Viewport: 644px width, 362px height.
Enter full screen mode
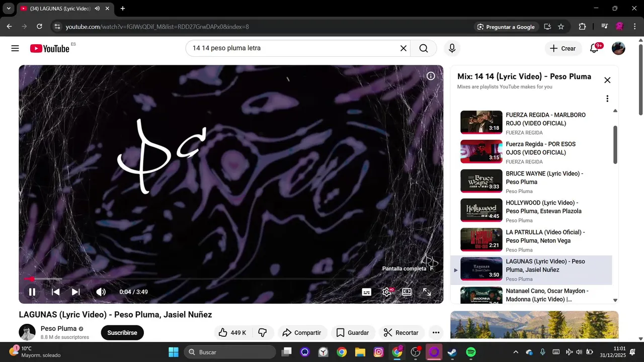coord(427,292)
